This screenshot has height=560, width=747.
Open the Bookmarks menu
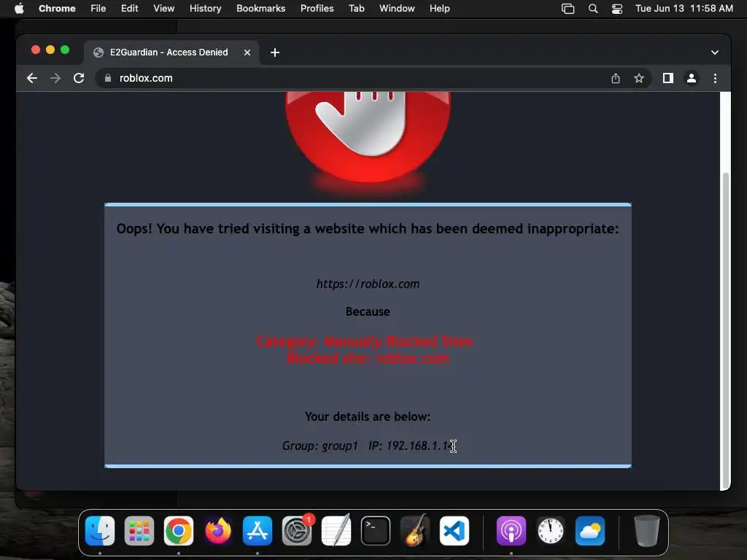[260, 9]
